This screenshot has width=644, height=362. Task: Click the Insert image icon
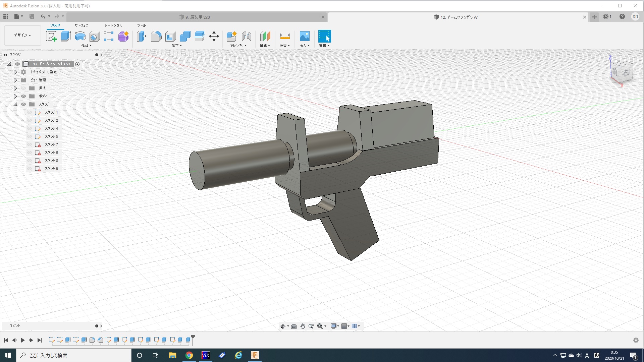(x=304, y=36)
